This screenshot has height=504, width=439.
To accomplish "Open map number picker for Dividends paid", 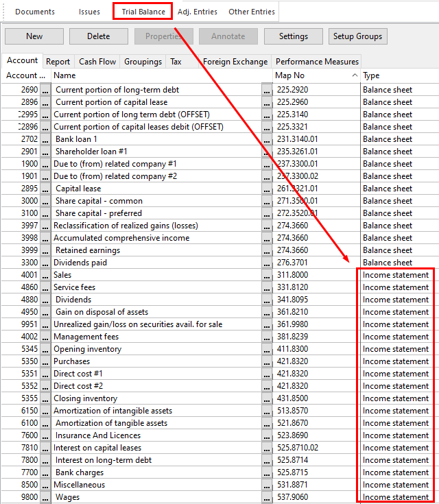I will [267, 263].
